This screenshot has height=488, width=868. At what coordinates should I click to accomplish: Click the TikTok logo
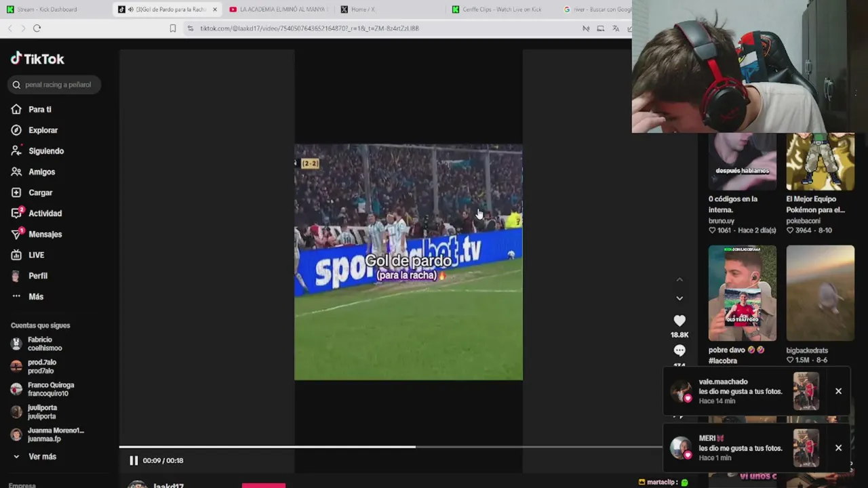[37, 59]
